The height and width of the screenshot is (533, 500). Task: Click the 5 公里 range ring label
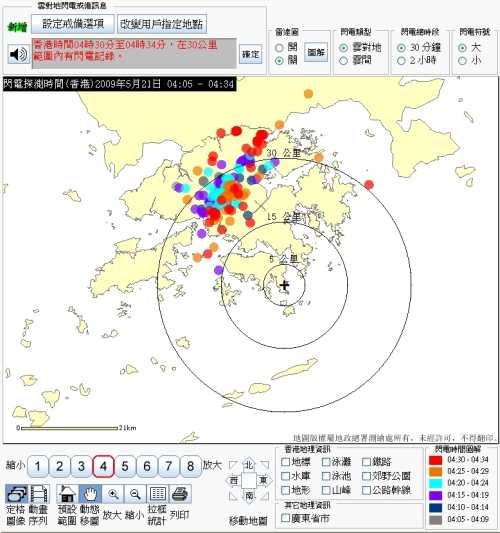click(284, 259)
